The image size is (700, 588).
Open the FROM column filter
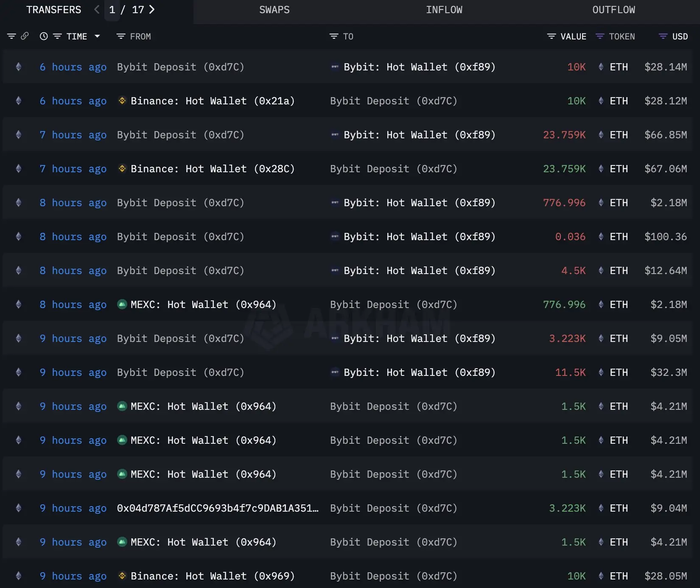(121, 36)
